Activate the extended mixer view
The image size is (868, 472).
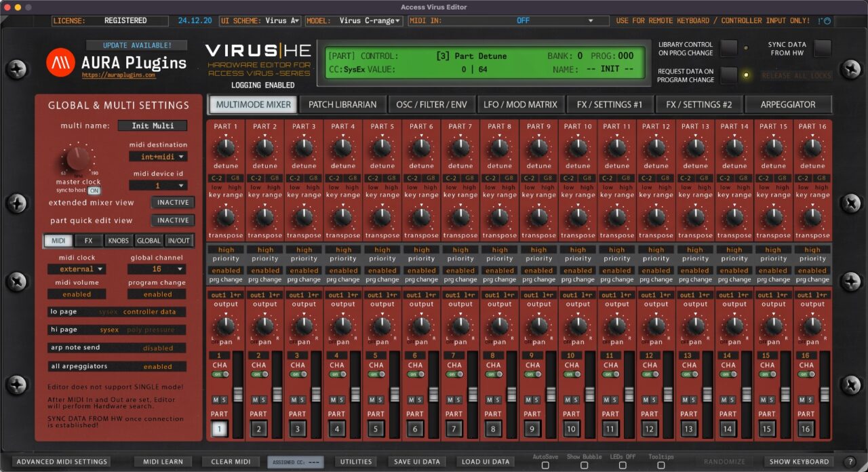click(172, 202)
